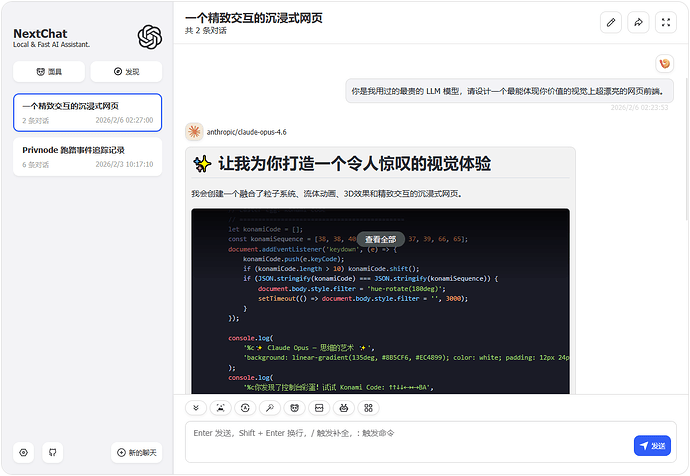Toggle fullscreen with the expand icon
The image size is (690, 476).
[666, 22]
